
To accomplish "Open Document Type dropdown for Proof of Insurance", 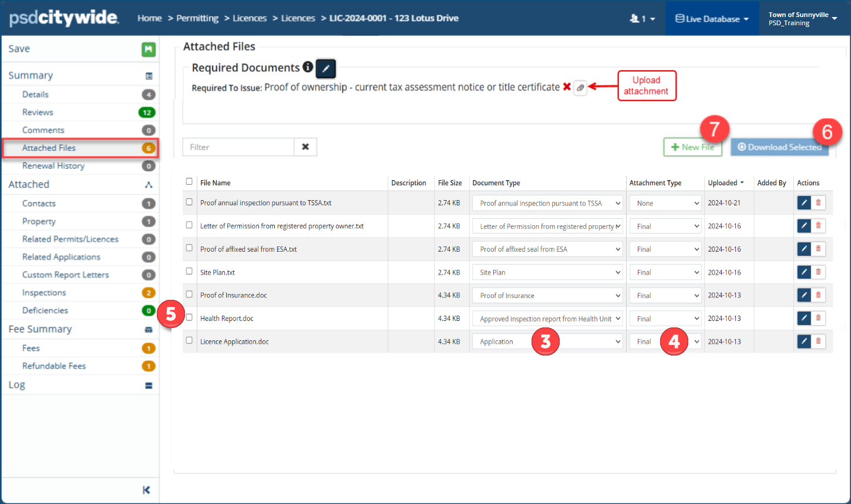I will 547,295.
